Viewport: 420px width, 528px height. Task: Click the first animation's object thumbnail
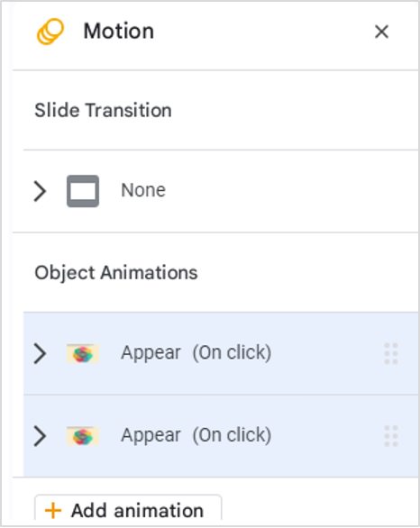click(x=83, y=353)
